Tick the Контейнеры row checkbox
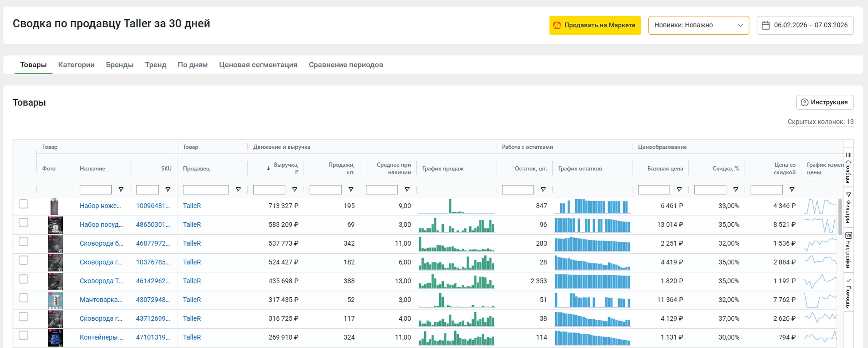The image size is (868, 348). coord(24,336)
